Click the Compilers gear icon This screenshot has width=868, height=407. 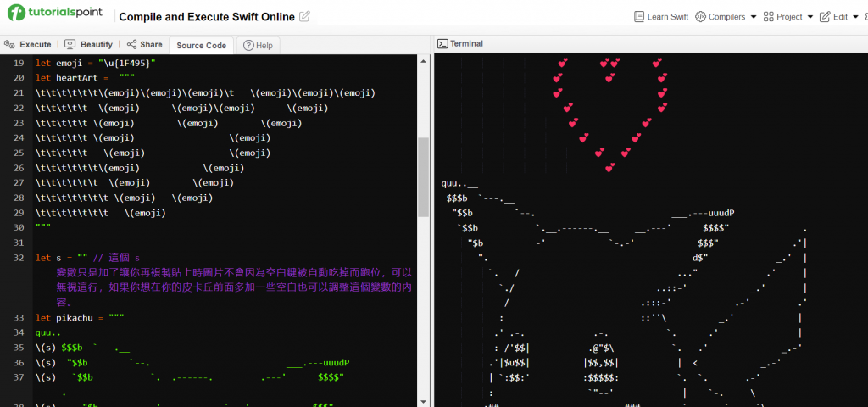700,17
